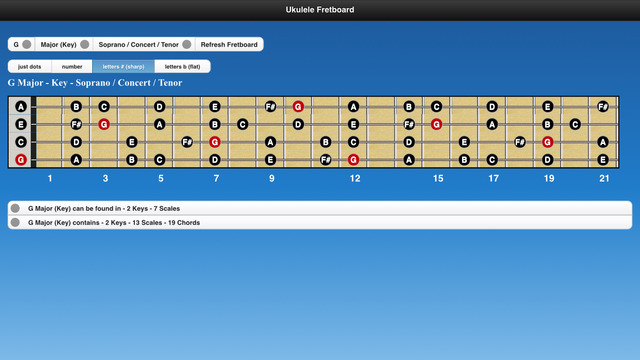Screen dimensions: 640x360
Task: Expand 'G Major (Key) can be found in' row
Action: tap(320, 208)
